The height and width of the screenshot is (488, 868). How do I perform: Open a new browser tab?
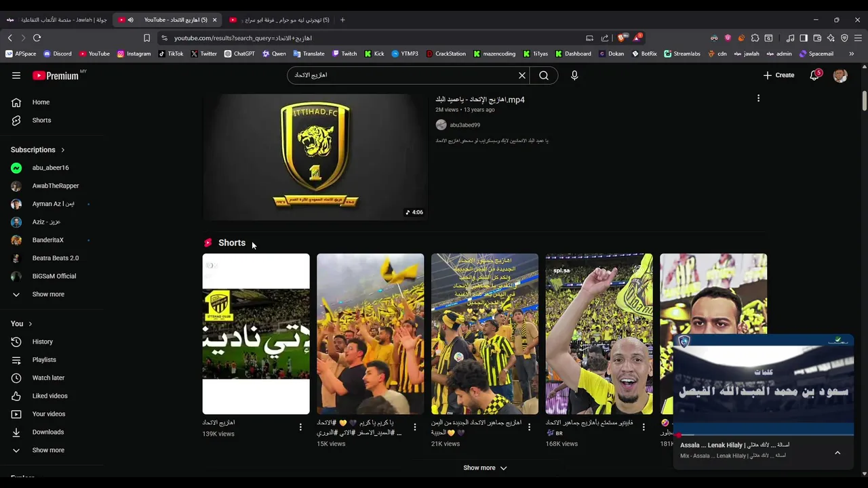(x=342, y=20)
